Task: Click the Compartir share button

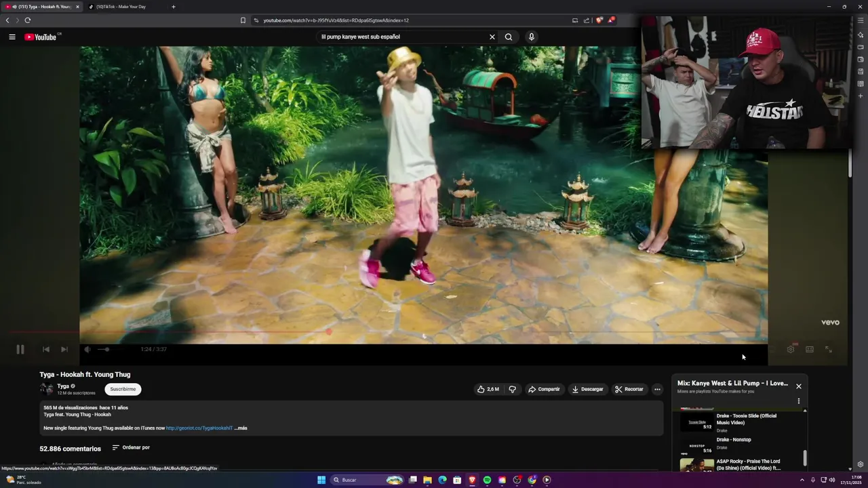Action: click(544, 389)
